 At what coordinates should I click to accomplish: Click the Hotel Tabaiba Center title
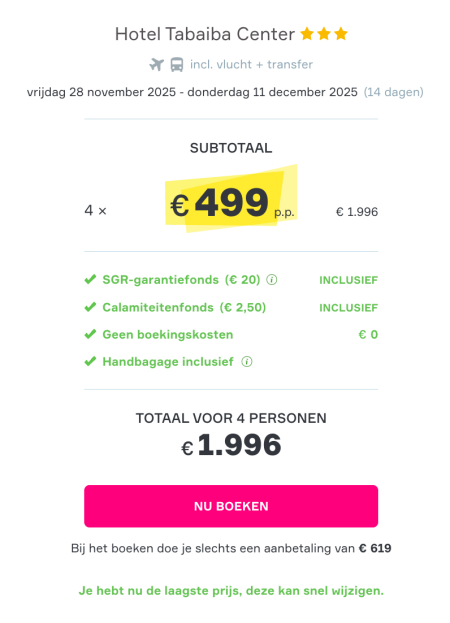[x=205, y=34]
